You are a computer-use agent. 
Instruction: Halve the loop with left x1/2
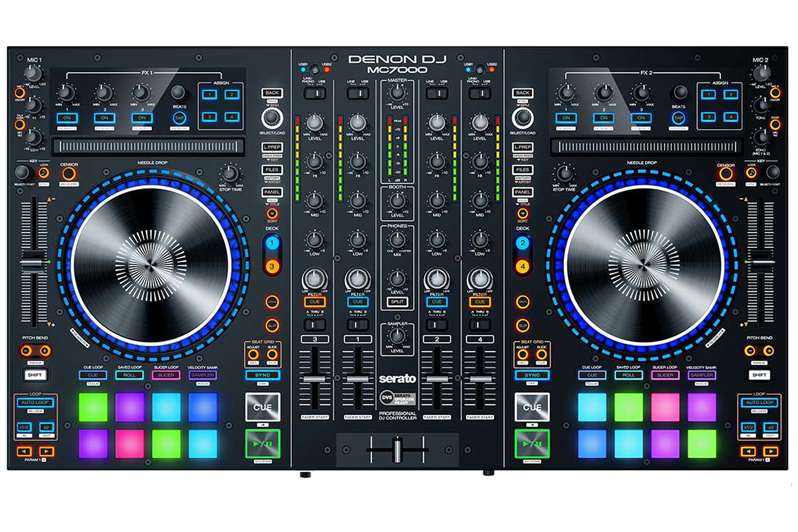tap(24, 427)
